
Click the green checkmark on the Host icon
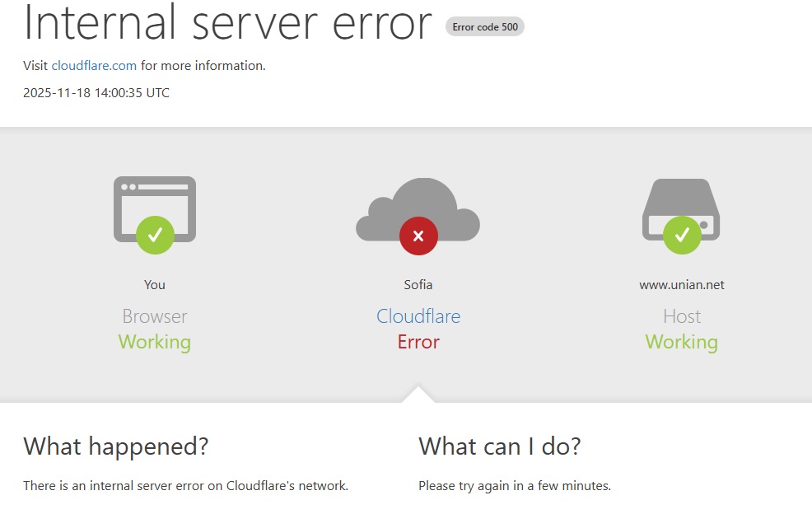click(681, 234)
